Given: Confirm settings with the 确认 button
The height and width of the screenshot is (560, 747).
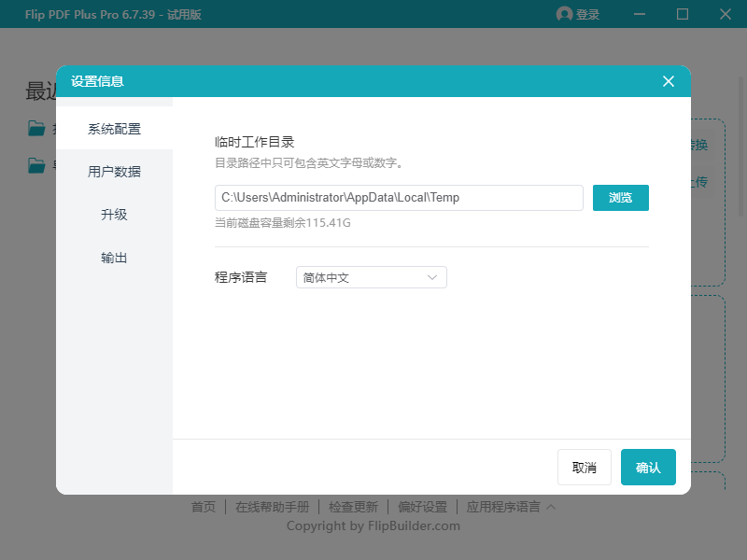Looking at the screenshot, I should 648,467.
